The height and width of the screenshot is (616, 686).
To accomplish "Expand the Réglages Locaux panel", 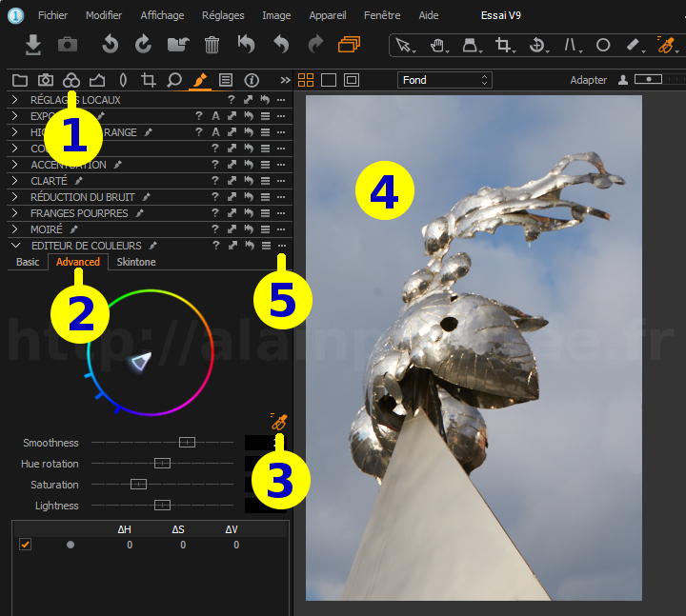I will 15,100.
